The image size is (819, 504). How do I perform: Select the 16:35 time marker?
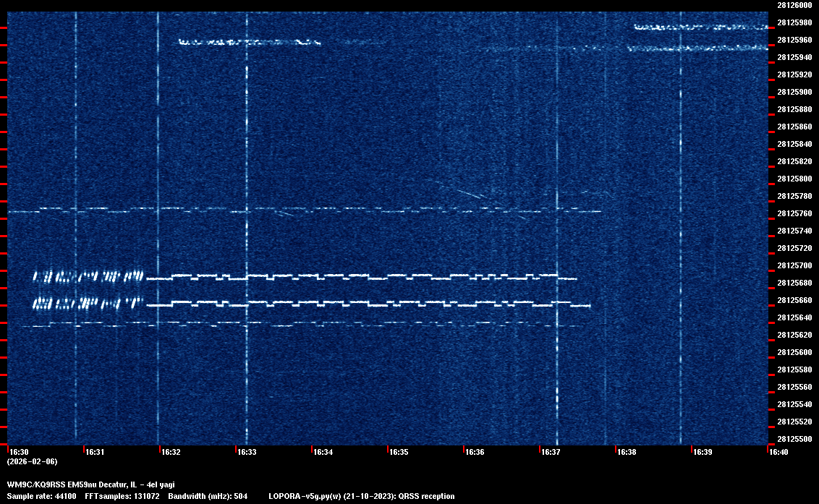(x=399, y=452)
